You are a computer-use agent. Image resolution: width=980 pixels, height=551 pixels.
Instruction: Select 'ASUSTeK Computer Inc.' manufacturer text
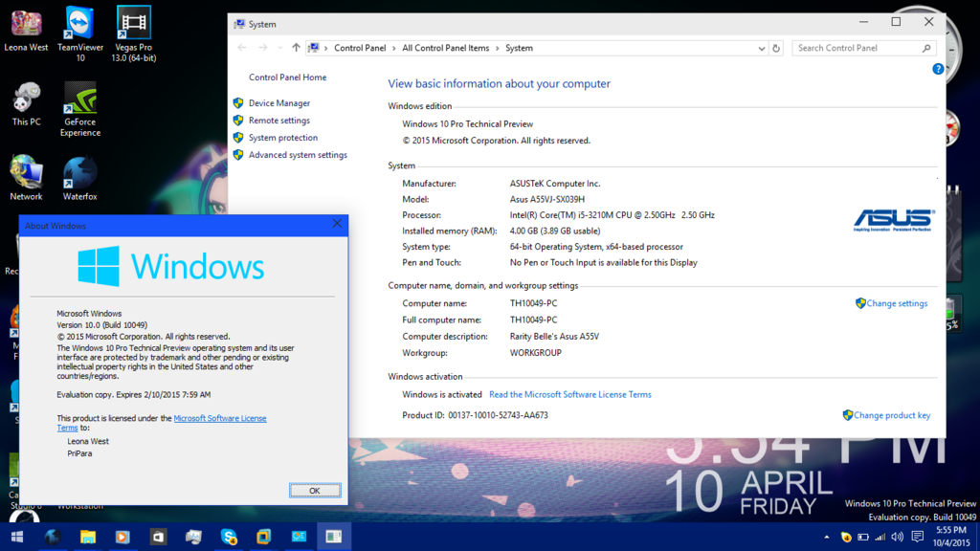click(555, 184)
